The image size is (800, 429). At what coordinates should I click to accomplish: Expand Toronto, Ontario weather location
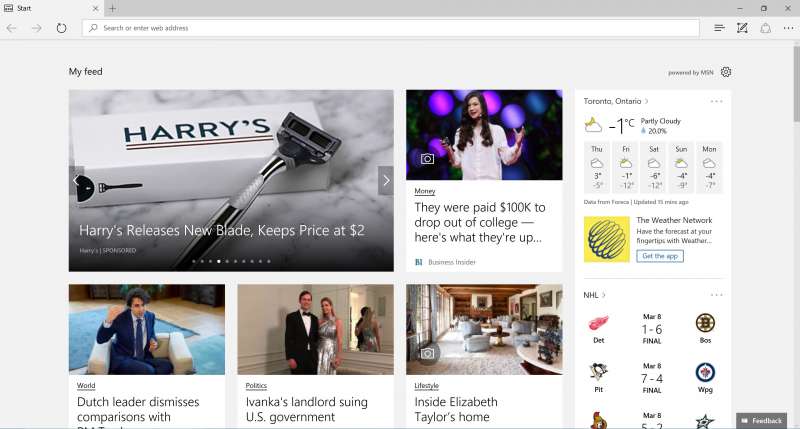(616, 101)
